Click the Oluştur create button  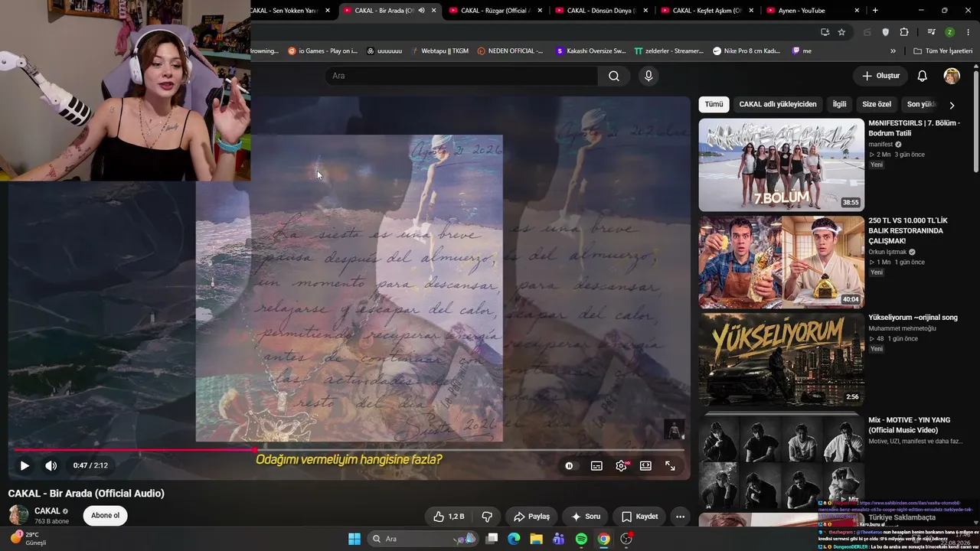pyautogui.click(x=880, y=76)
